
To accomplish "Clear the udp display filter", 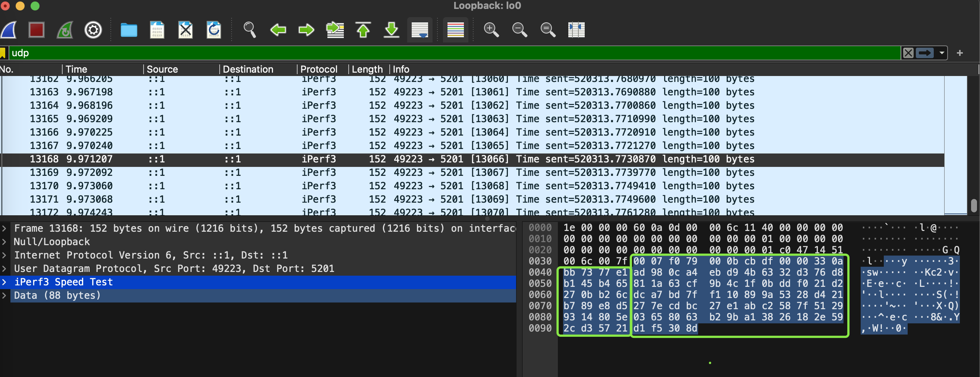I will 908,53.
